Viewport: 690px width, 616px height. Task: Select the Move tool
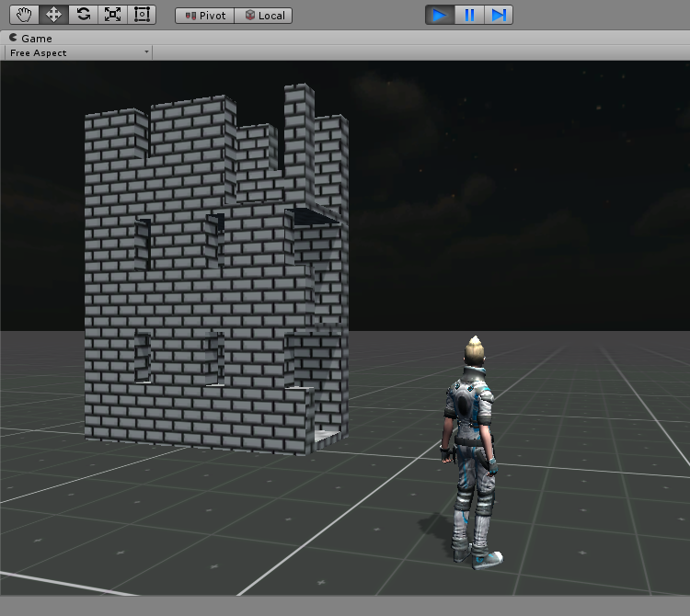coord(53,15)
